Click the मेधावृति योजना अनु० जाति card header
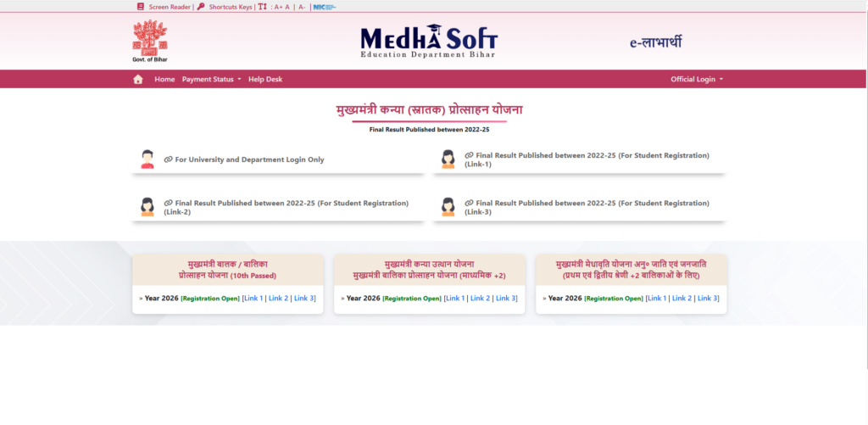 point(631,270)
